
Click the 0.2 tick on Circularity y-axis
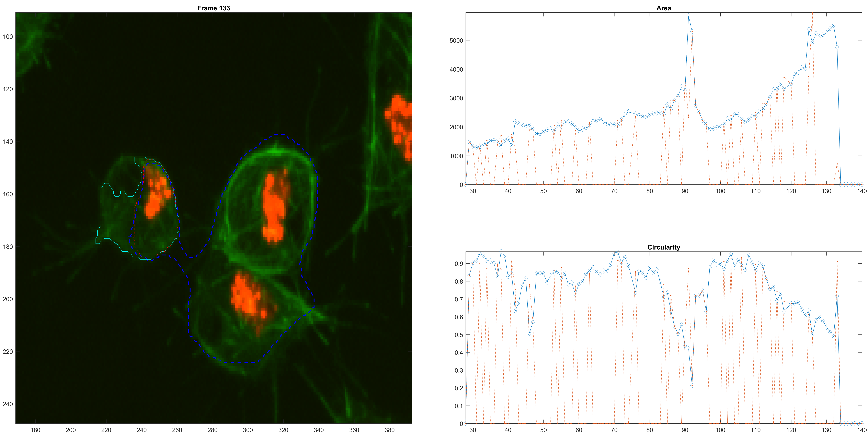click(459, 388)
